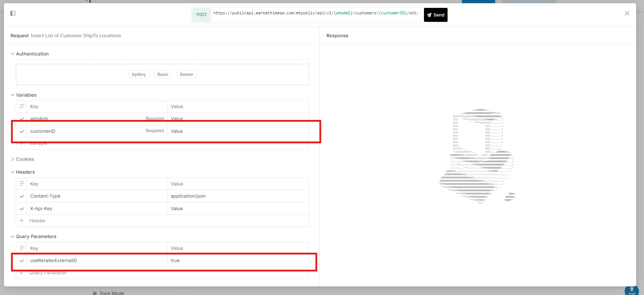This screenshot has width=644, height=295.
Task: Collapse the Authentication section
Action: click(x=13, y=54)
